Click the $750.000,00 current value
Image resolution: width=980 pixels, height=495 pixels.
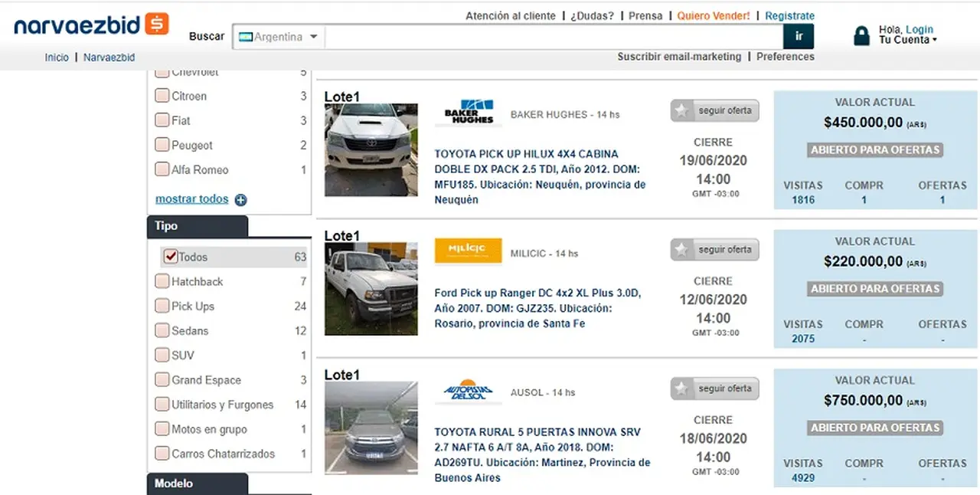click(x=864, y=401)
